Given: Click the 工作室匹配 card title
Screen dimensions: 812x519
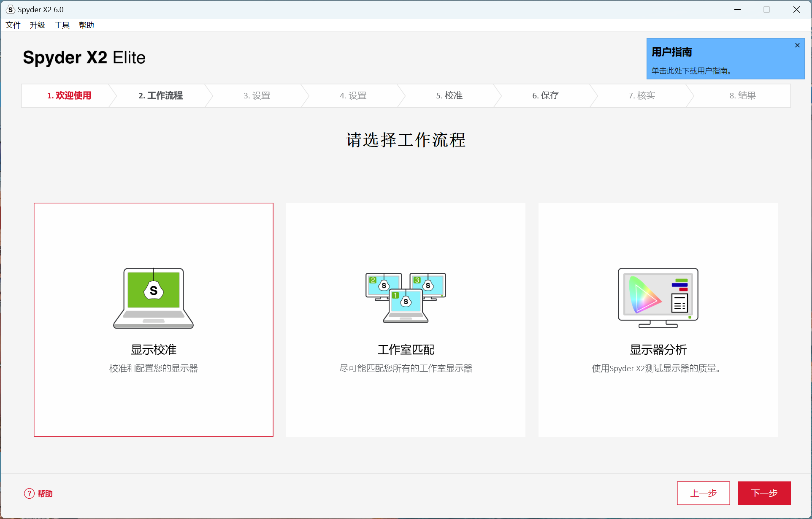Looking at the screenshot, I should 406,350.
